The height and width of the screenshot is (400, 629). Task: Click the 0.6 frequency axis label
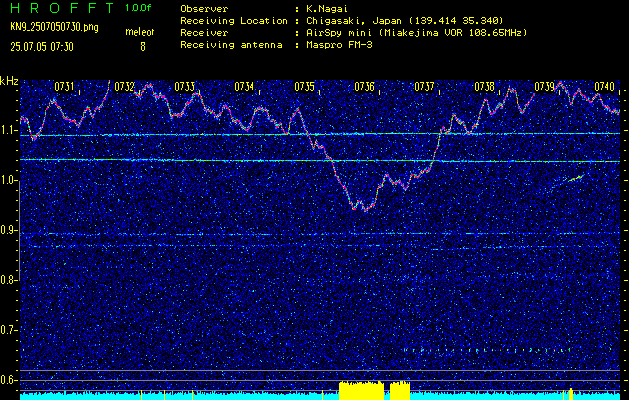pos(8,380)
